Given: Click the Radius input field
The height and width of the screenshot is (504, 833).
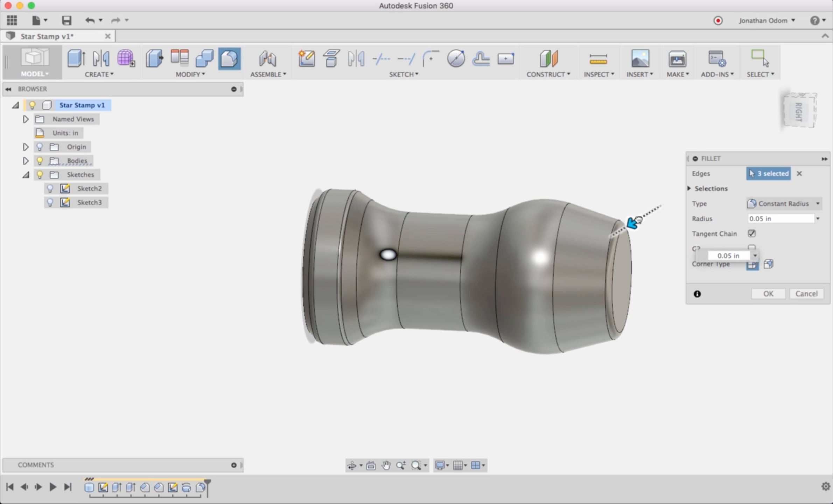Looking at the screenshot, I should 780,219.
